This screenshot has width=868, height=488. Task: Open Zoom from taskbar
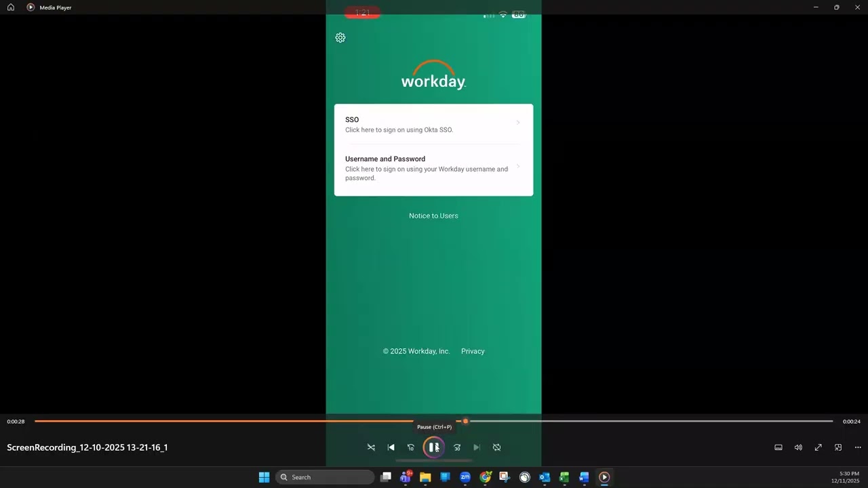tap(465, 477)
